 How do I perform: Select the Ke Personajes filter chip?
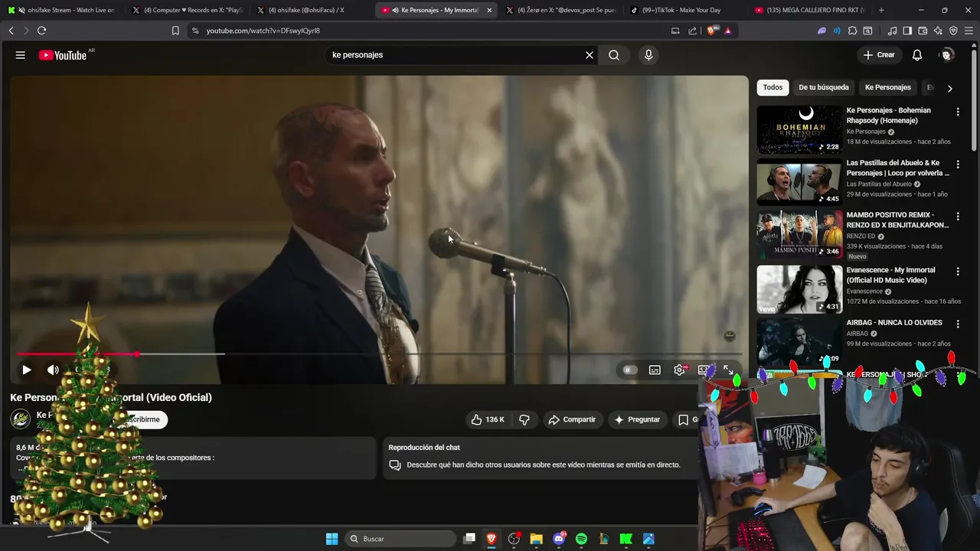coord(888,87)
